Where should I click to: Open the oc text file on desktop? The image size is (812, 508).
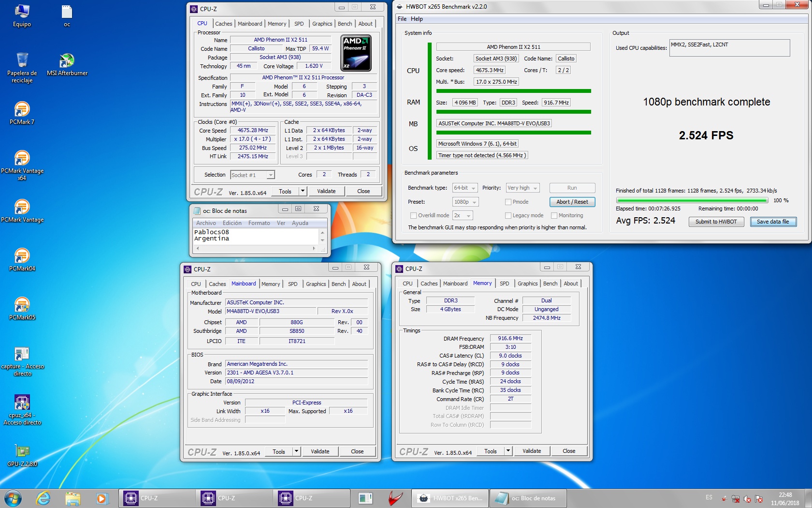pyautogui.click(x=67, y=16)
